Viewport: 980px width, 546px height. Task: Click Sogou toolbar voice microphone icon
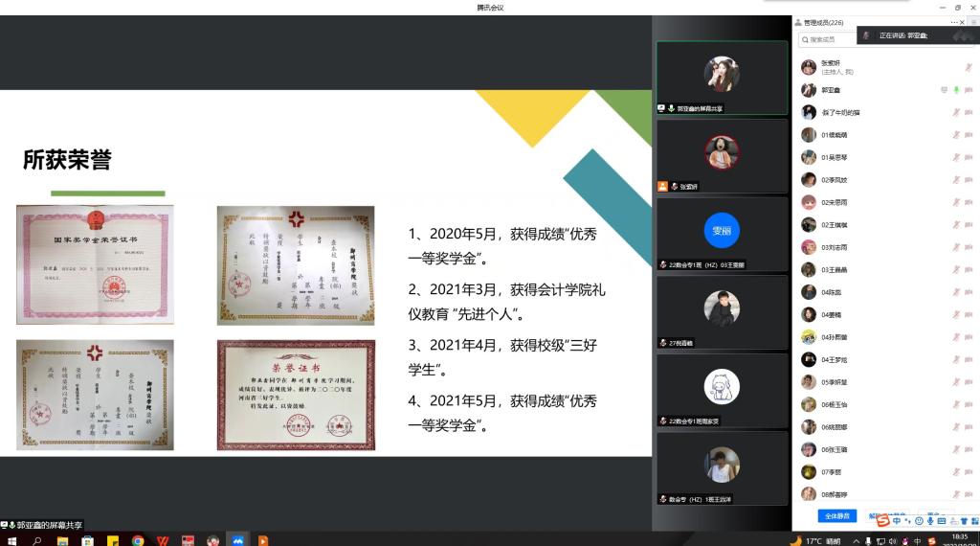coord(930,520)
